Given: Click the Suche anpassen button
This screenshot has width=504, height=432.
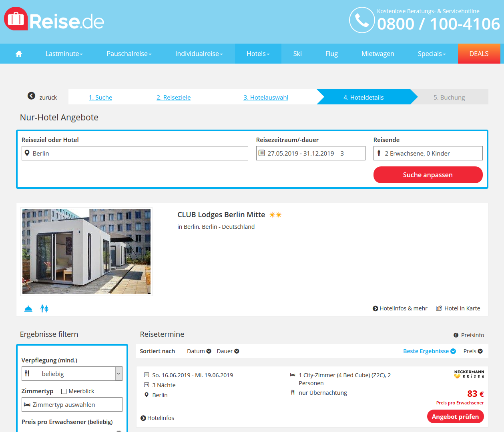Looking at the screenshot, I should (x=428, y=175).
